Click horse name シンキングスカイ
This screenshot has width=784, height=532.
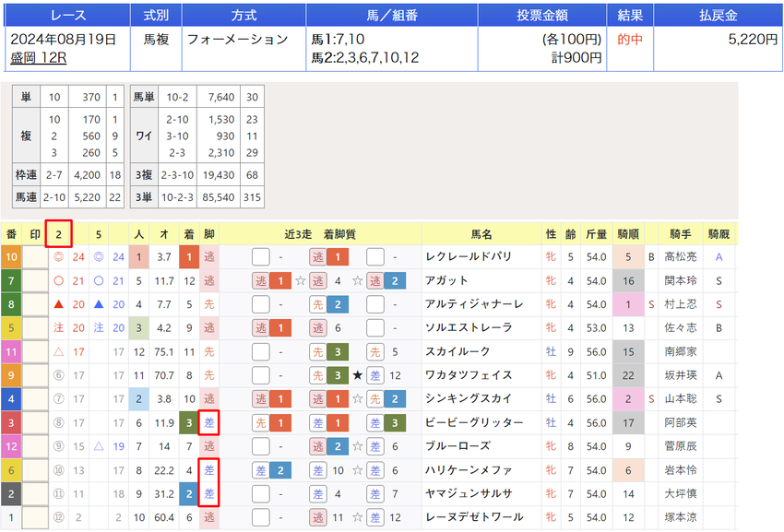(x=469, y=398)
